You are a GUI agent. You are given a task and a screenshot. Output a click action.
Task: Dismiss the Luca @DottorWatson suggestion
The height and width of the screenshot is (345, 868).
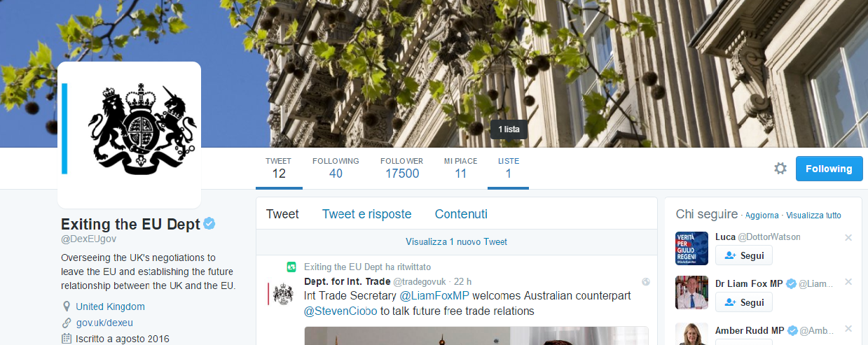pos(848,238)
